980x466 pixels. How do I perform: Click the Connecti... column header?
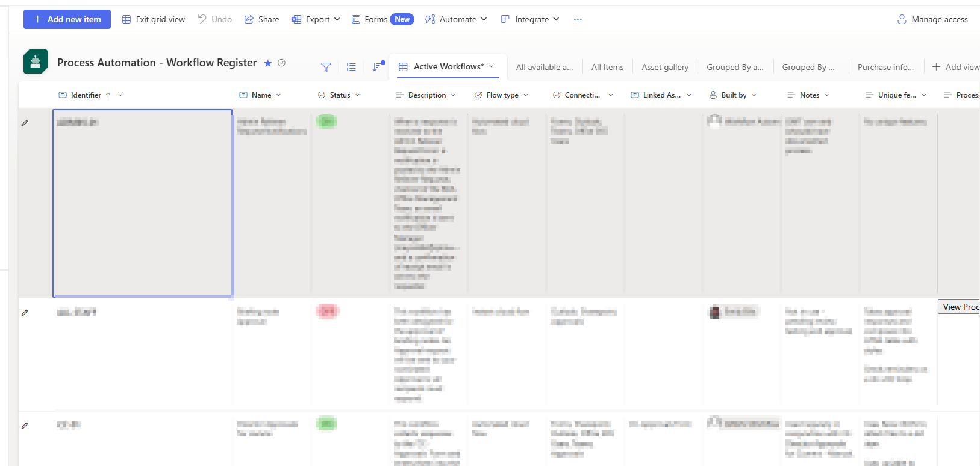pos(582,95)
